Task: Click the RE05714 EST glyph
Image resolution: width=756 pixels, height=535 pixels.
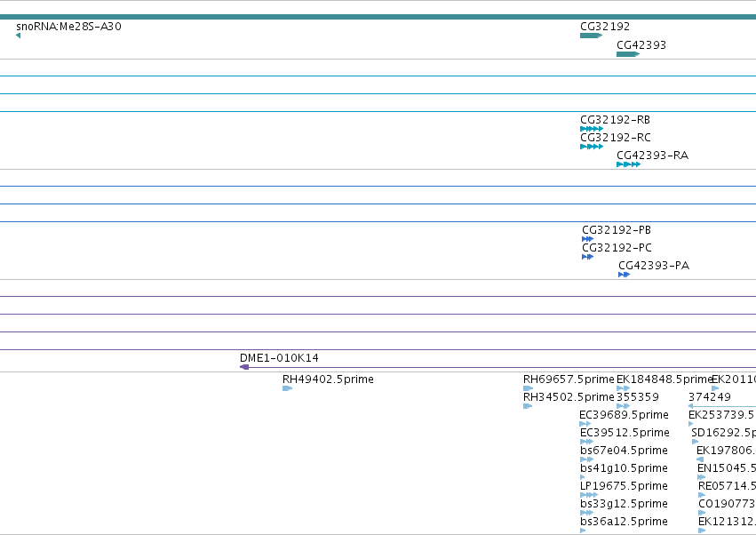Action: point(702,495)
